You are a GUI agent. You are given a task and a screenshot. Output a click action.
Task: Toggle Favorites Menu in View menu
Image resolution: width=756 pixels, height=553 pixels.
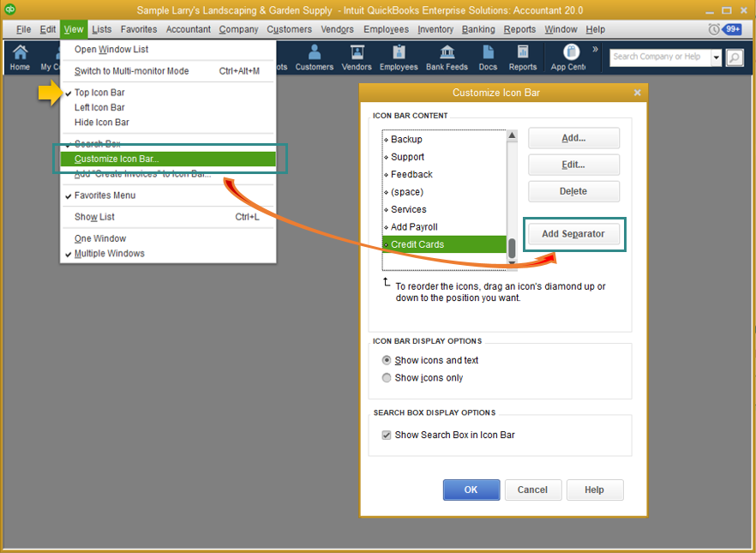point(168,195)
